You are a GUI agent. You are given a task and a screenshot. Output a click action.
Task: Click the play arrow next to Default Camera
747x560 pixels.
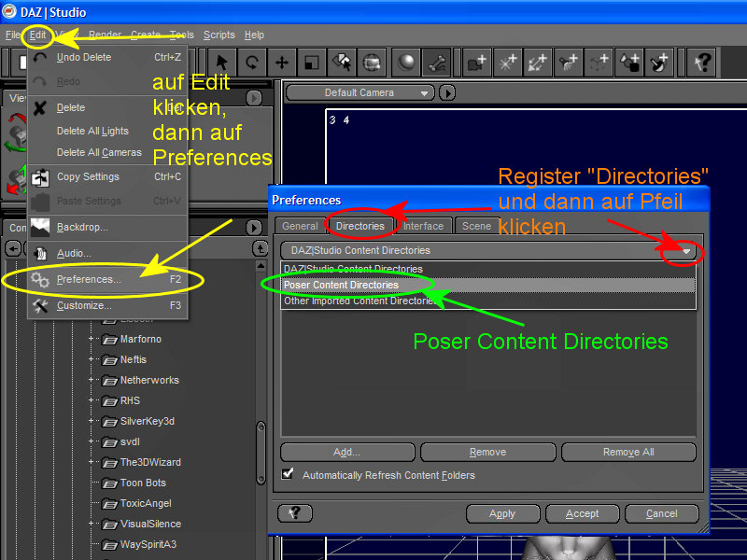(x=447, y=92)
